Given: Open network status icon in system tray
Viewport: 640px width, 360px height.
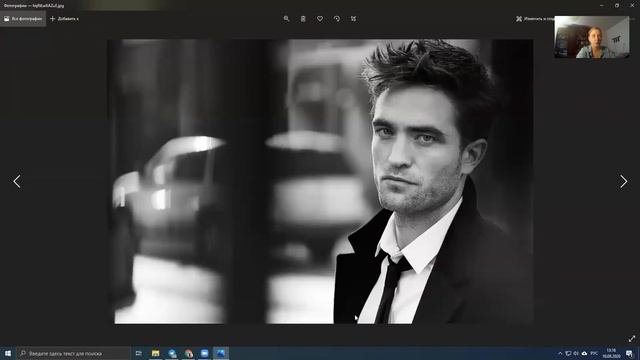Looking at the screenshot, I should pos(568,353).
